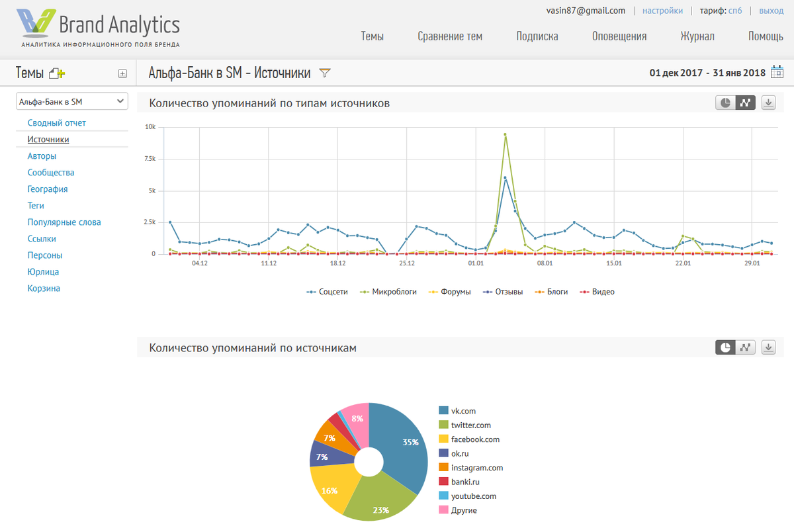Open Сообщества report in sidebar
This screenshot has height=532, width=794.
coord(51,173)
